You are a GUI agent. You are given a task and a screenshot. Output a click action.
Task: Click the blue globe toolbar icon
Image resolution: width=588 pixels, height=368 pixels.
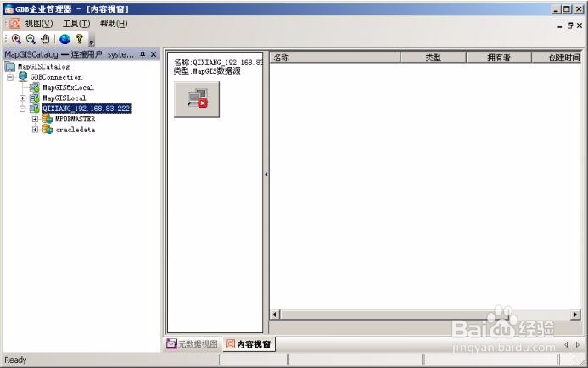click(x=64, y=39)
